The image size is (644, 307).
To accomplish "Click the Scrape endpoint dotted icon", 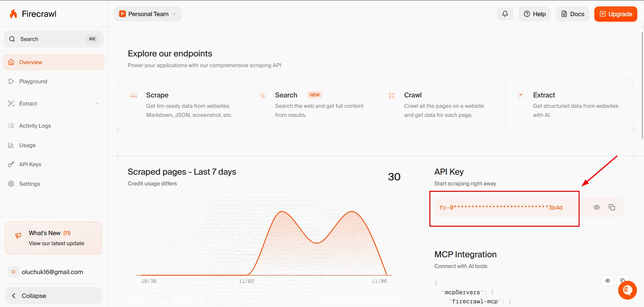I will tap(133, 95).
